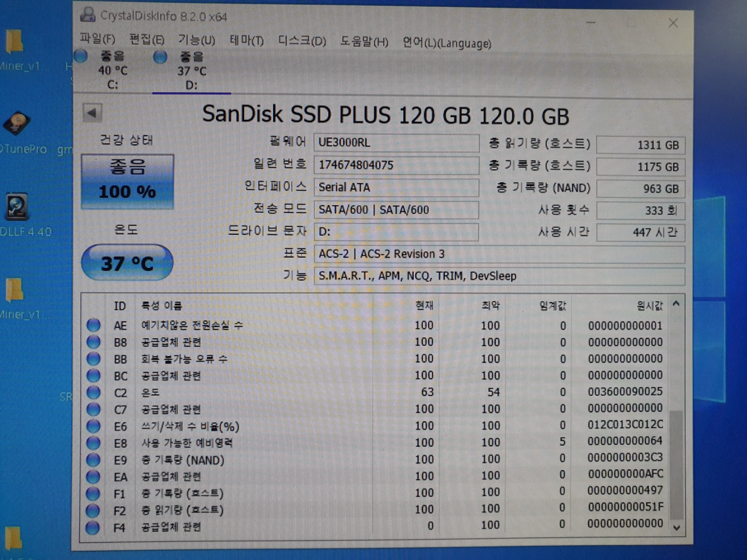This screenshot has width=747, height=560.
Task: Click the features field with S.M.A.R.T., APM
Action: pos(499,276)
